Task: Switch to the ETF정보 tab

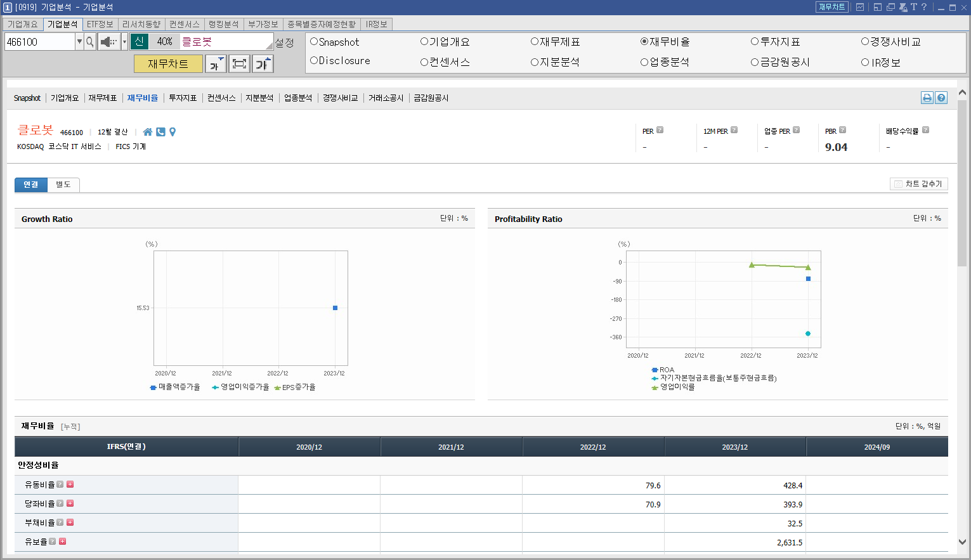Action: click(x=100, y=24)
